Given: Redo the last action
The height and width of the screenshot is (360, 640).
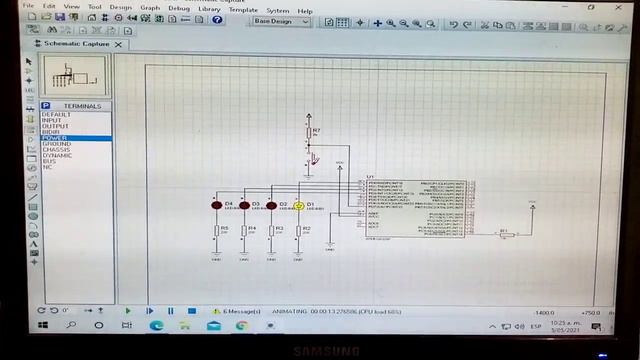Looking at the screenshot, I should point(467,25).
